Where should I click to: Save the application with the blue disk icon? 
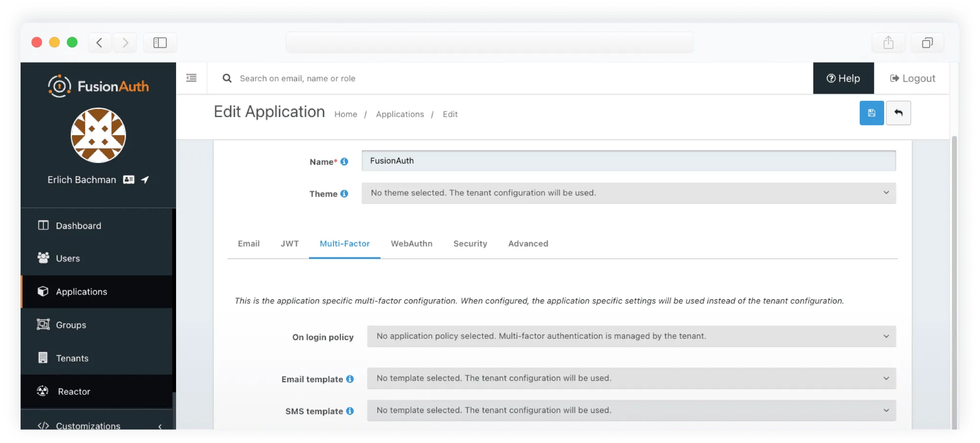pyautogui.click(x=871, y=113)
